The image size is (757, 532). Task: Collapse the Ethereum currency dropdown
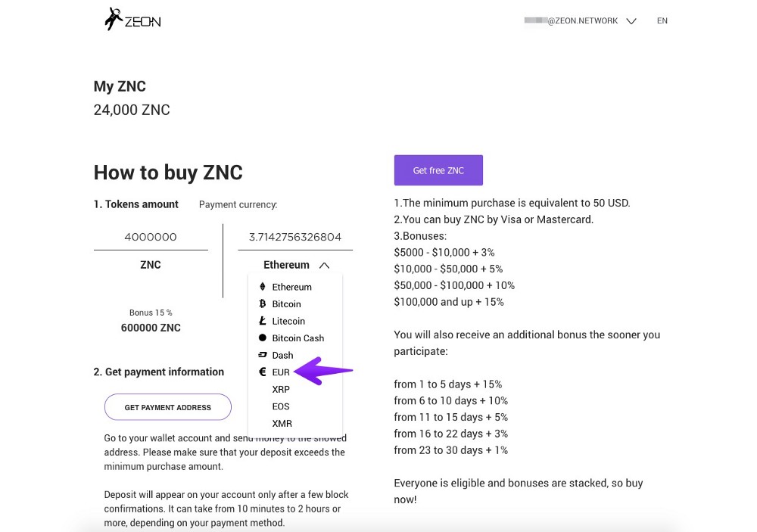pyautogui.click(x=324, y=266)
